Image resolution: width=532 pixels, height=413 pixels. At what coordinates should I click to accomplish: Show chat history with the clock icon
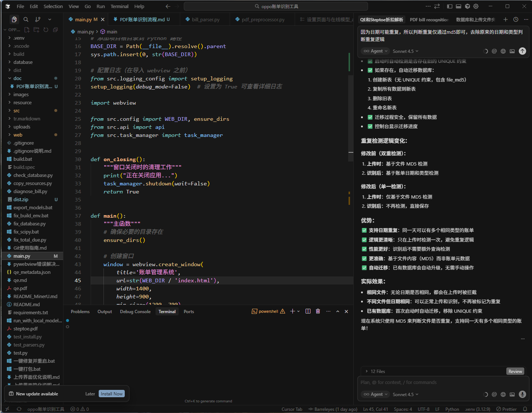[x=516, y=19]
